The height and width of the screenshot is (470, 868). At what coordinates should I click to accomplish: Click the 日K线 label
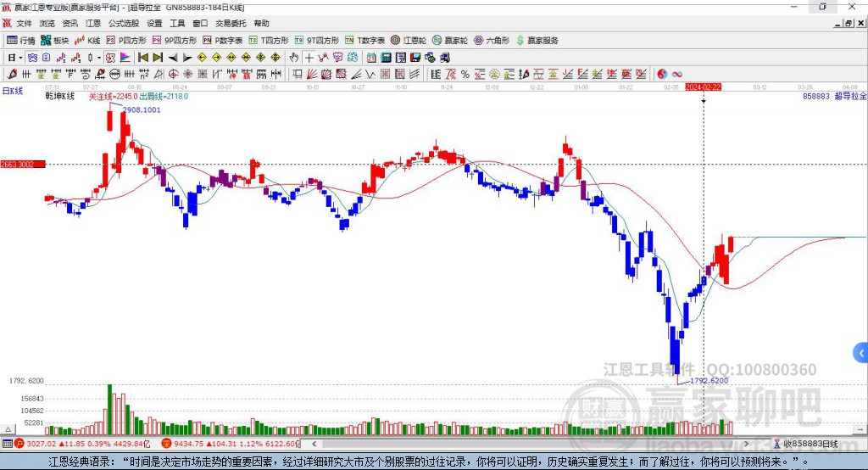coord(13,92)
